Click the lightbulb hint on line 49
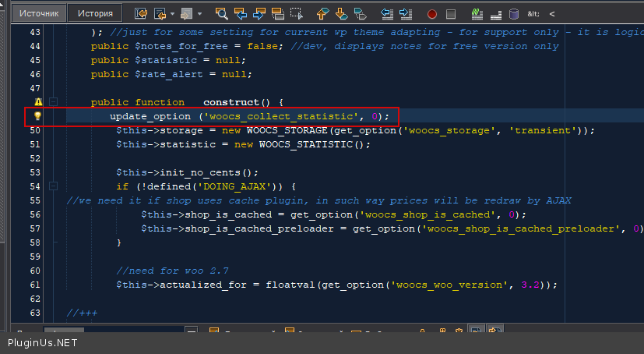644x354 pixels. tap(37, 116)
